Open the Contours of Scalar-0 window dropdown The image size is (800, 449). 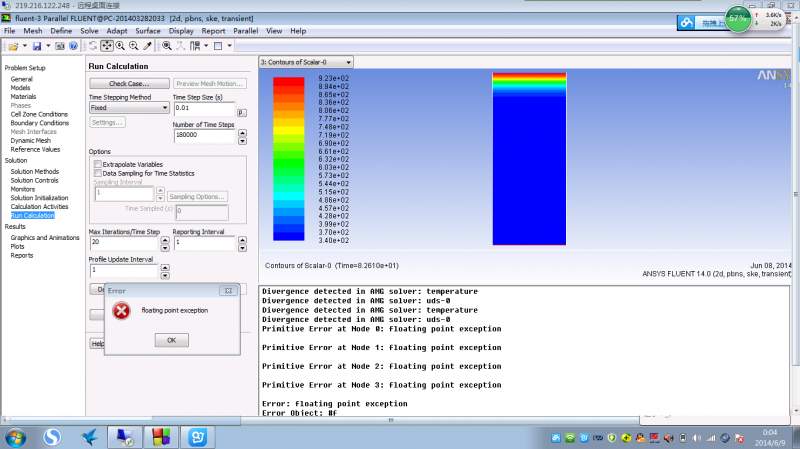pyautogui.click(x=306, y=62)
